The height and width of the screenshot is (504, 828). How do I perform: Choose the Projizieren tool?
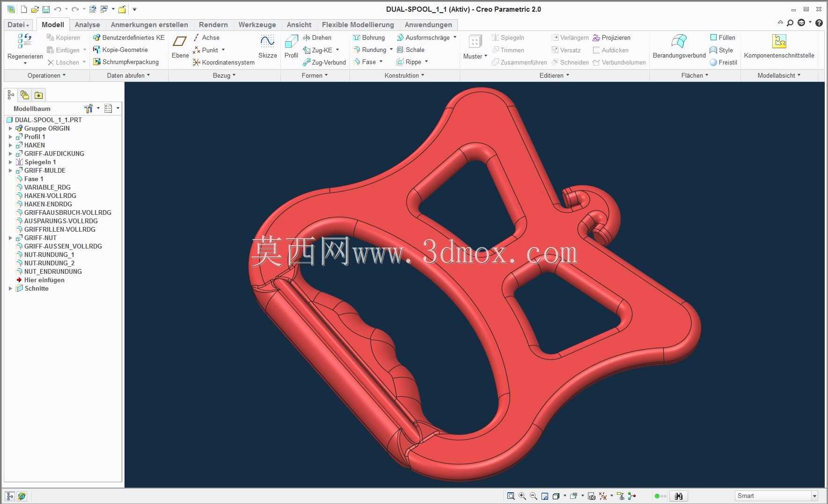(x=611, y=37)
